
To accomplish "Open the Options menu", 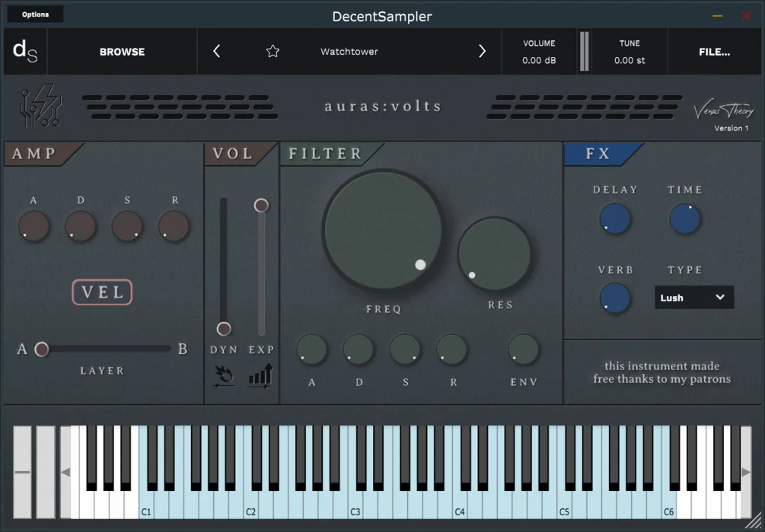I will pyautogui.click(x=35, y=14).
